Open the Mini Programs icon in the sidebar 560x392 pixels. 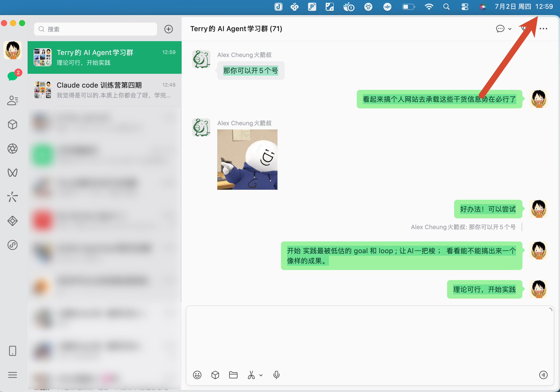point(13,245)
